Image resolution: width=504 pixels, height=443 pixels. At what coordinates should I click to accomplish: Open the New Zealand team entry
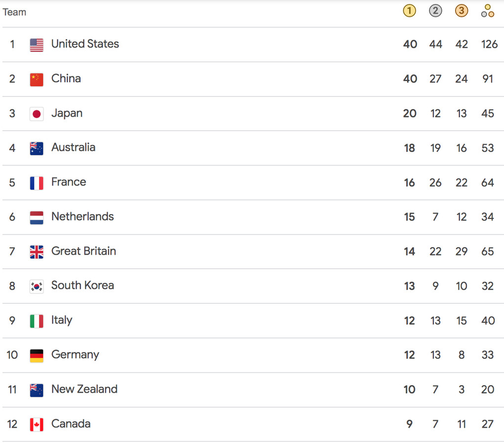click(x=84, y=390)
